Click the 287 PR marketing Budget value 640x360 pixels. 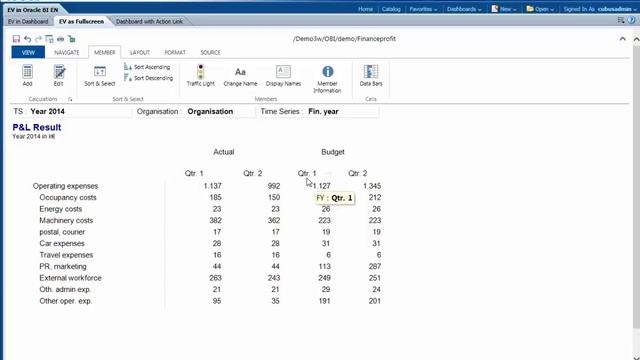coord(375,267)
